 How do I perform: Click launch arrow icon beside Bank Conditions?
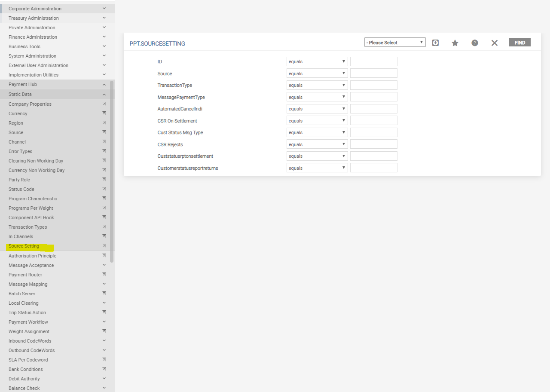click(x=104, y=369)
